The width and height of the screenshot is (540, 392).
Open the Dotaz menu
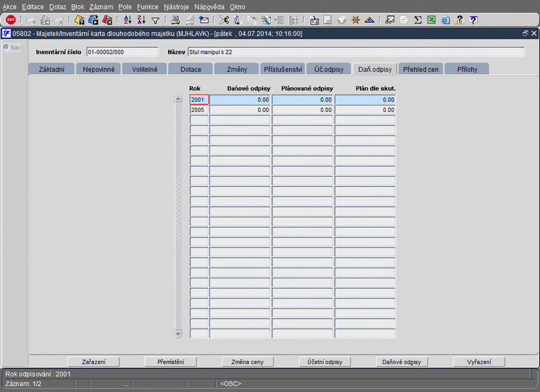pyautogui.click(x=57, y=7)
